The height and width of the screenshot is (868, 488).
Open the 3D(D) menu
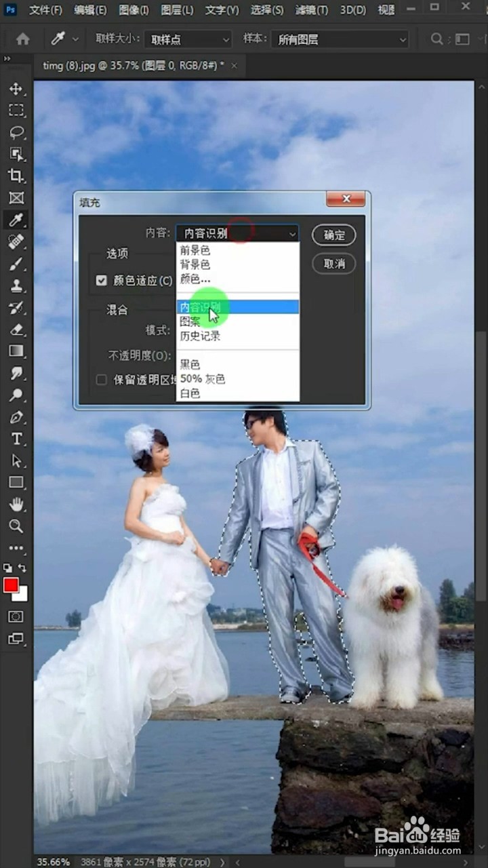point(353,10)
